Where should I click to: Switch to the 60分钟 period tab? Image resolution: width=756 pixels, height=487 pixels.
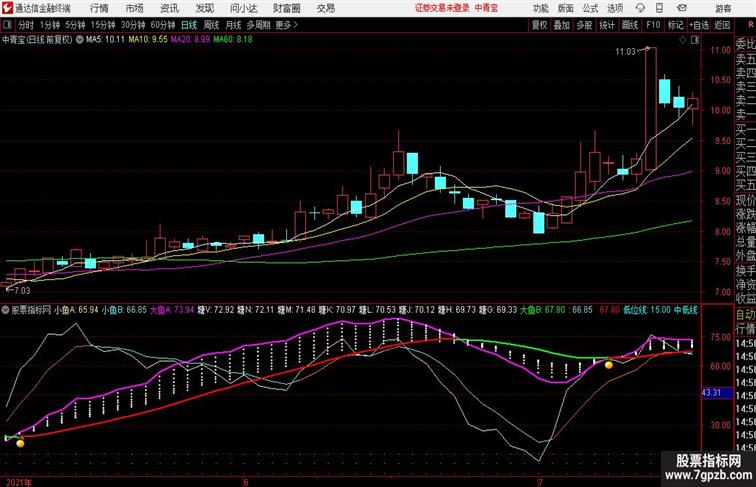163,25
